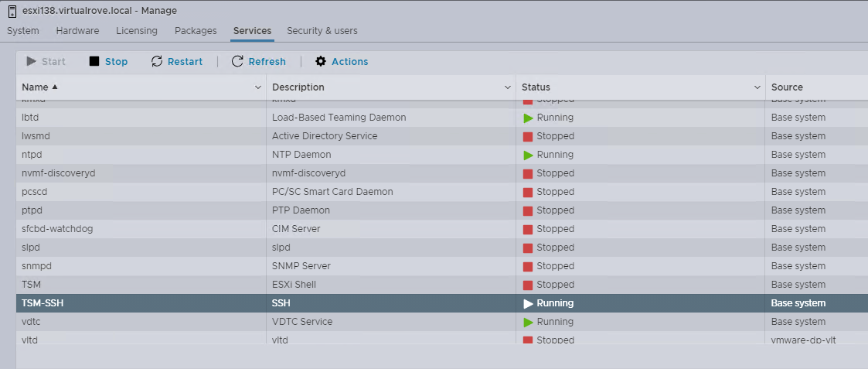The width and height of the screenshot is (868, 369).
Task: Click the Restart service circular arrow icon
Action: click(x=157, y=61)
